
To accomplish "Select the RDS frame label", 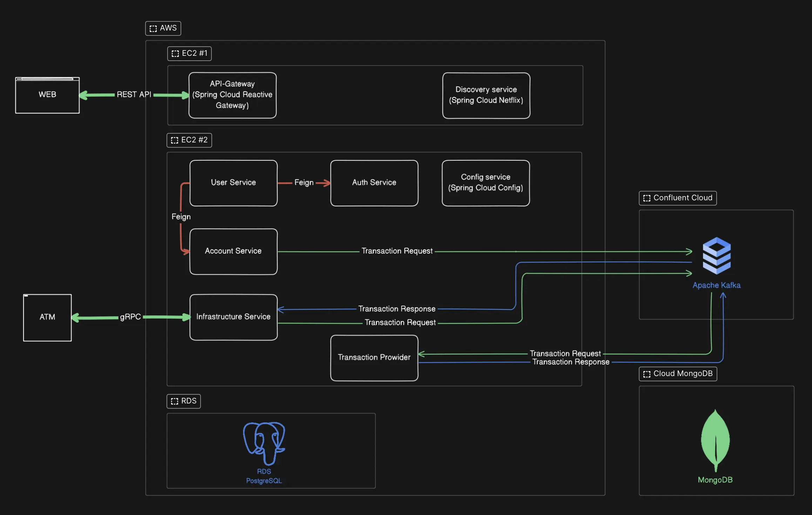I will [x=184, y=401].
